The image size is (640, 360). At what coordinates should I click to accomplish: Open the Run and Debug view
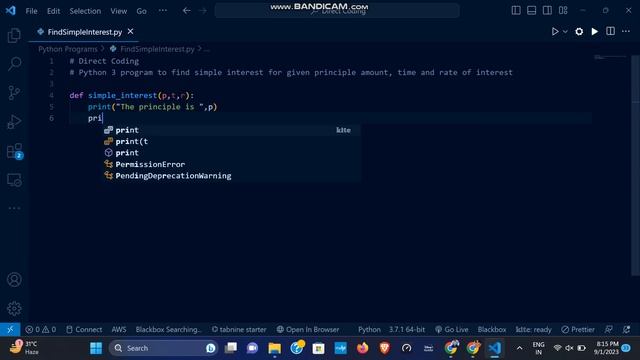click(14, 122)
